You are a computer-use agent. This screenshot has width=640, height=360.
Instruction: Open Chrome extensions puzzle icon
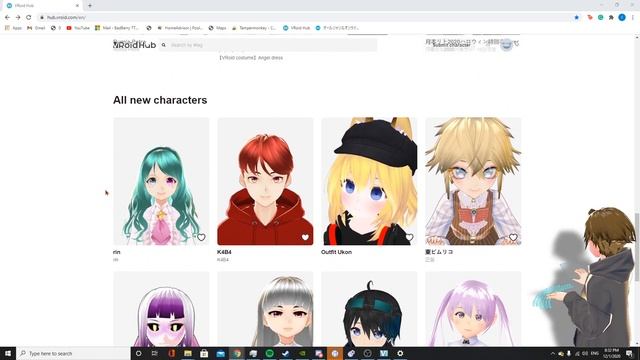(611, 18)
